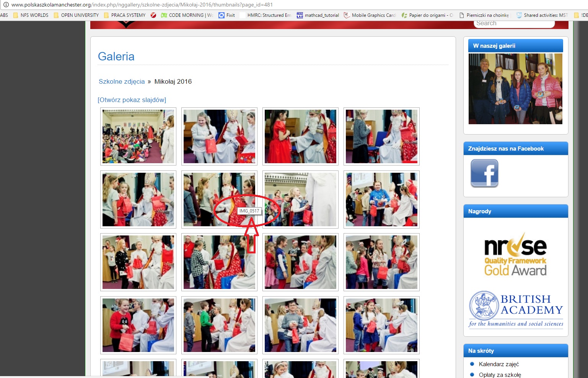Open the HMRC: Structured Em bookmark
This screenshot has height=378, width=588.
[265, 15]
